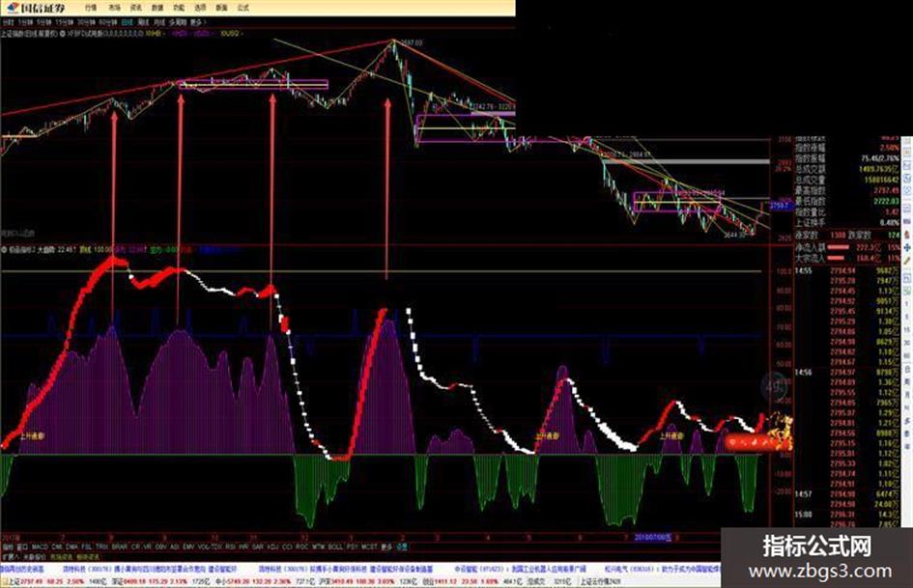
Task: Select the SAR indicator tab
Action: pyautogui.click(x=257, y=547)
